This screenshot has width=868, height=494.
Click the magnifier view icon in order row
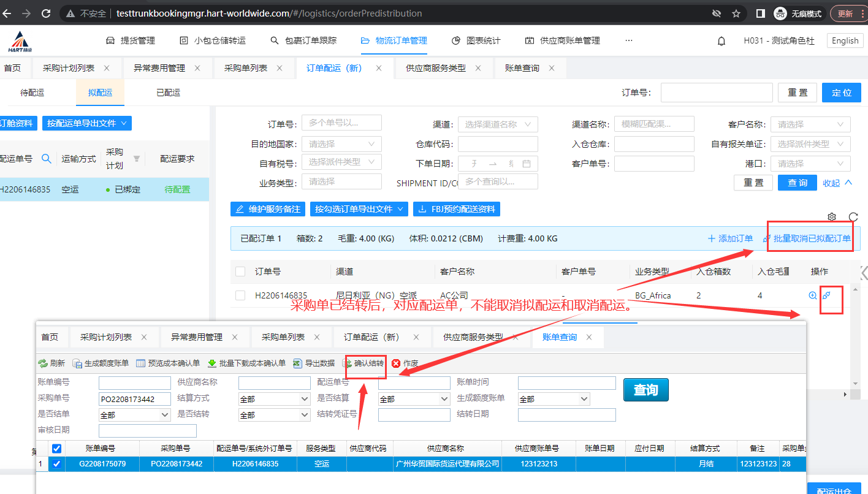click(813, 295)
